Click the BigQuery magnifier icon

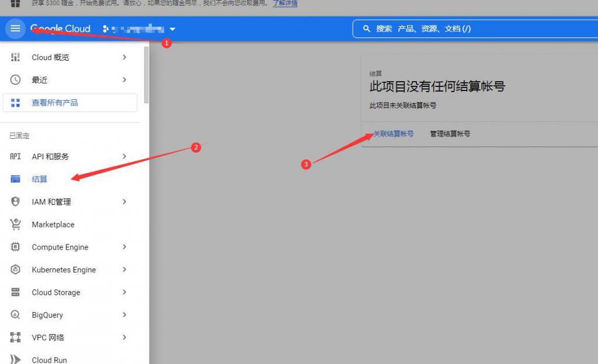[x=16, y=315]
